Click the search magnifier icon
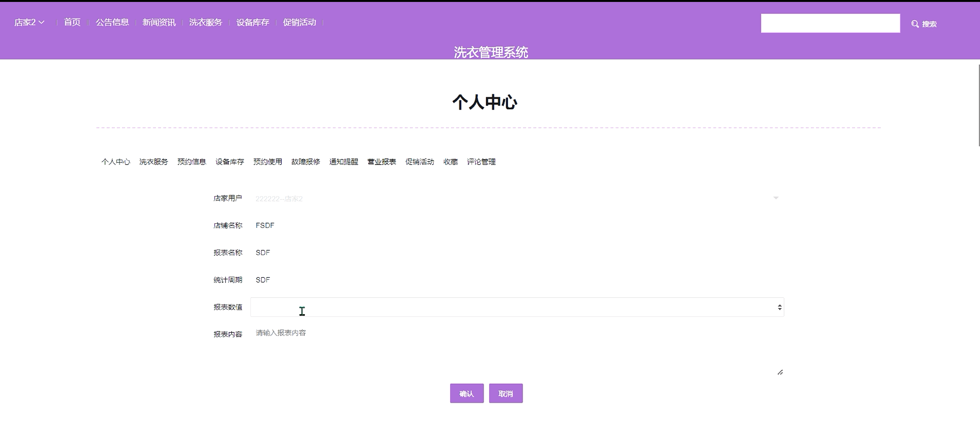 pyautogui.click(x=914, y=24)
